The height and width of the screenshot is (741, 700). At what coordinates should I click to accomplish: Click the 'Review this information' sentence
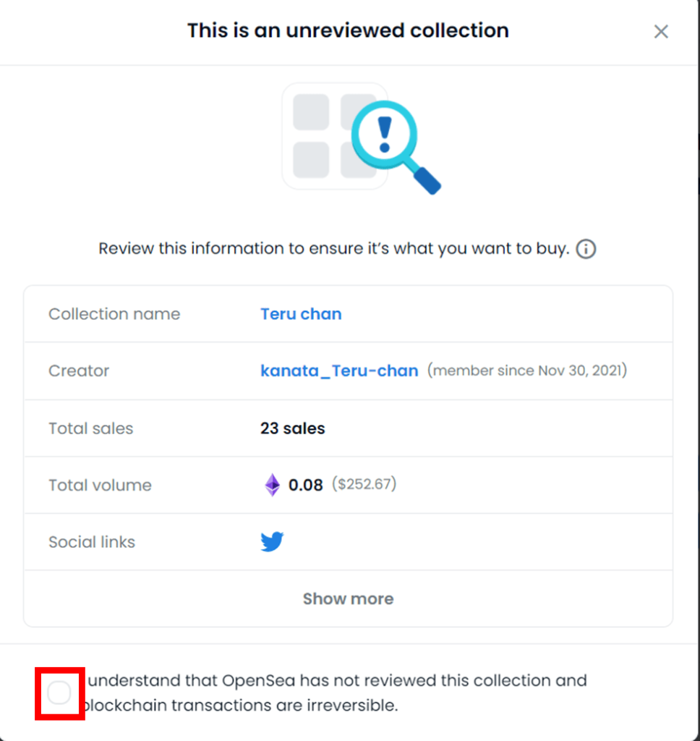(333, 249)
